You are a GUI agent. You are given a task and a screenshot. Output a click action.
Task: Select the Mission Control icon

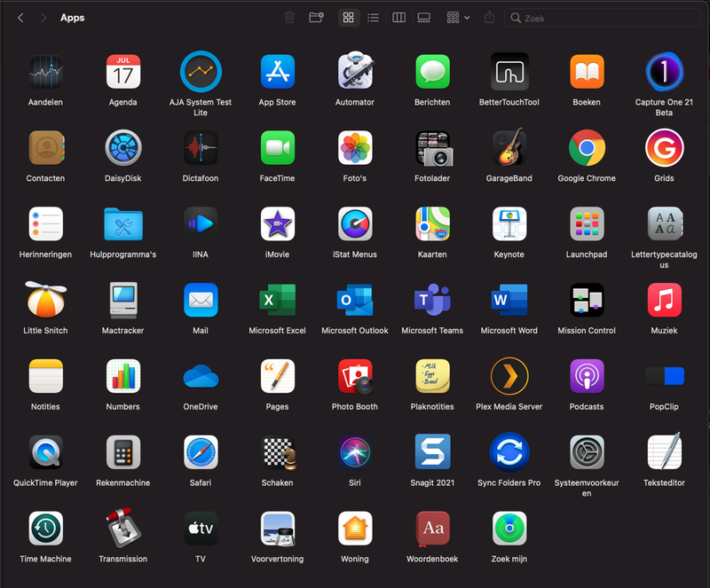[x=587, y=300]
